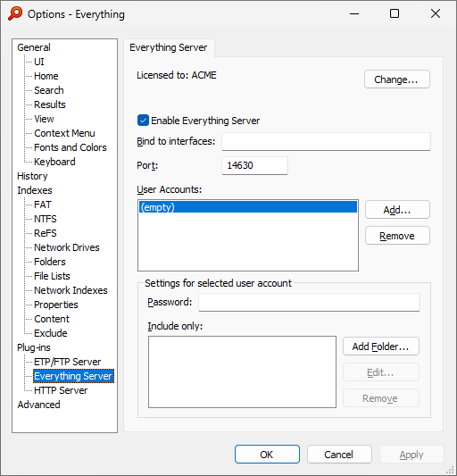Click the Change... license button
This screenshot has width=457, height=476.
point(397,79)
